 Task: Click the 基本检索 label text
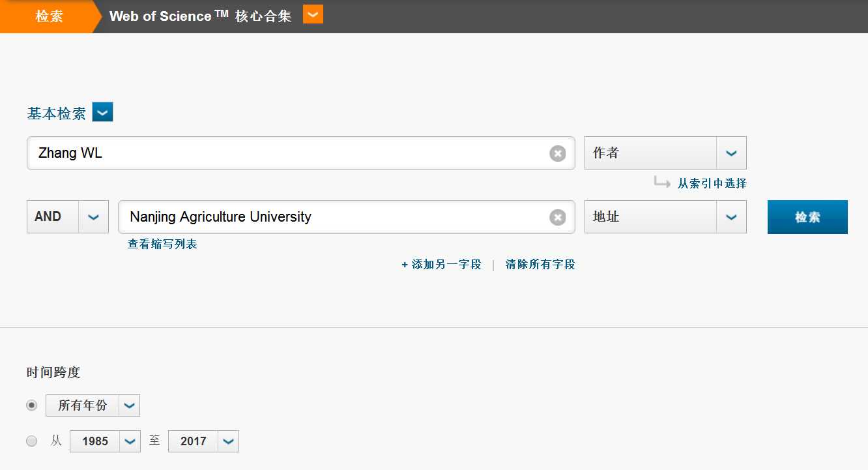(56, 113)
